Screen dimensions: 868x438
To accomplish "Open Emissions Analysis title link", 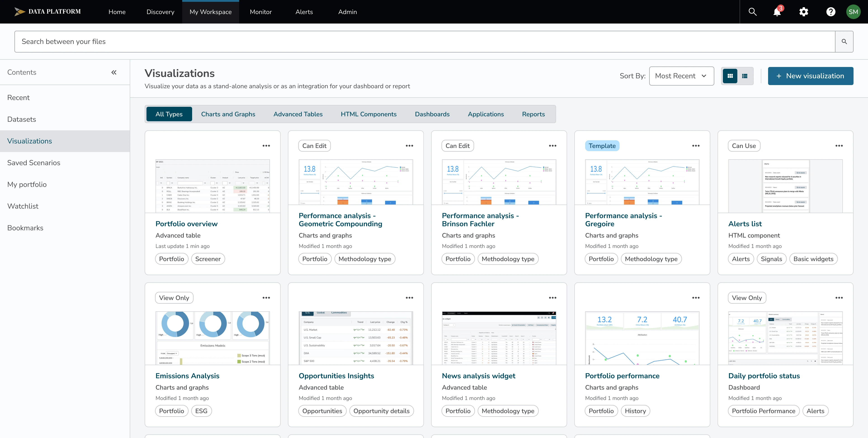I will coord(187,376).
